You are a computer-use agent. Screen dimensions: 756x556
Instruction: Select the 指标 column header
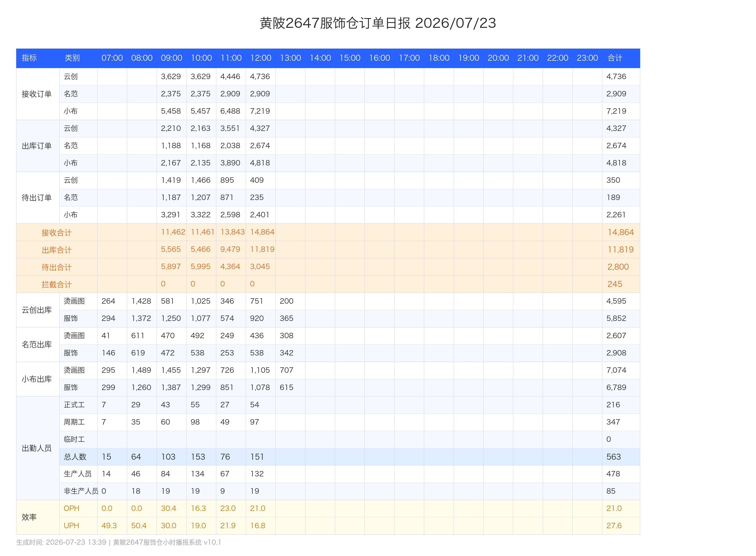pyautogui.click(x=29, y=58)
